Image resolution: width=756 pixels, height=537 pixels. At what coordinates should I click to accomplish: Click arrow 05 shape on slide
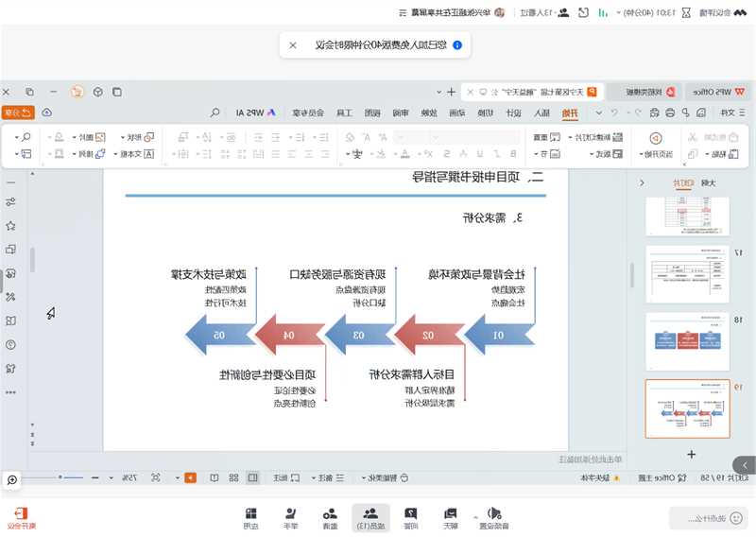click(x=220, y=335)
